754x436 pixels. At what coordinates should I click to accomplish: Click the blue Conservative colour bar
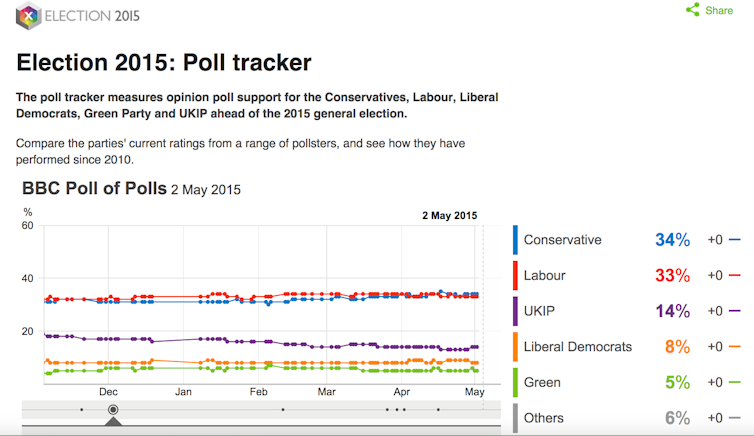coord(515,240)
